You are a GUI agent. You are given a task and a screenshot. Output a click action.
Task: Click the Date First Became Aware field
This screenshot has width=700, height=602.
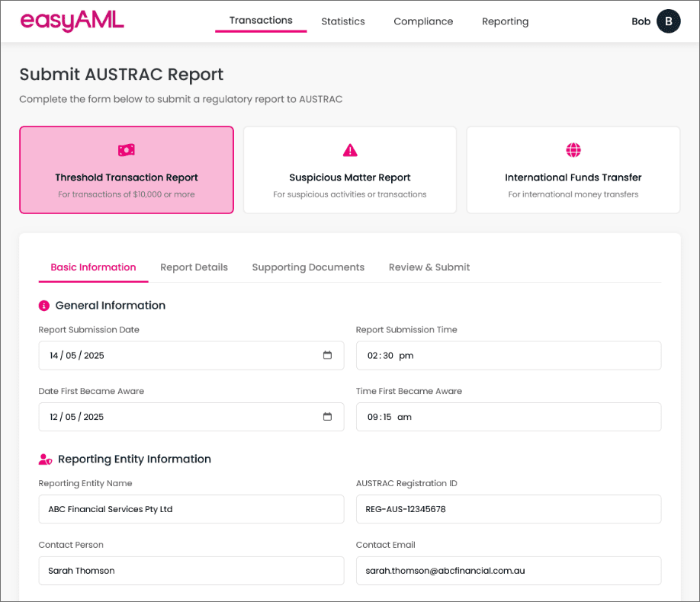point(191,417)
